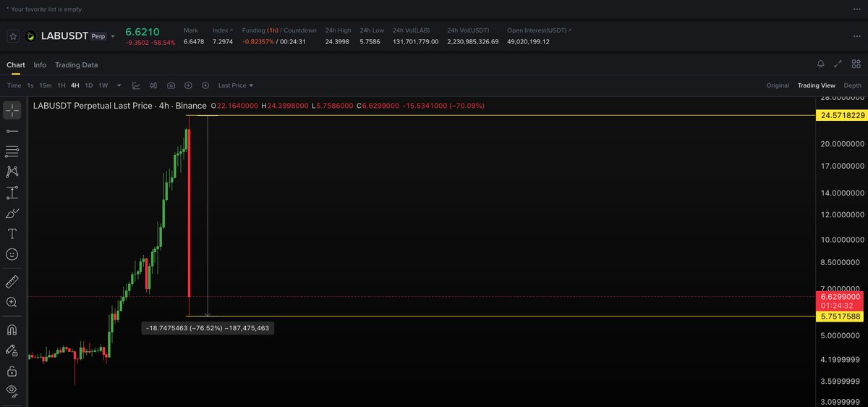
Task: Select the 1D interval
Action: pyautogui.click(x=89, y=85)
